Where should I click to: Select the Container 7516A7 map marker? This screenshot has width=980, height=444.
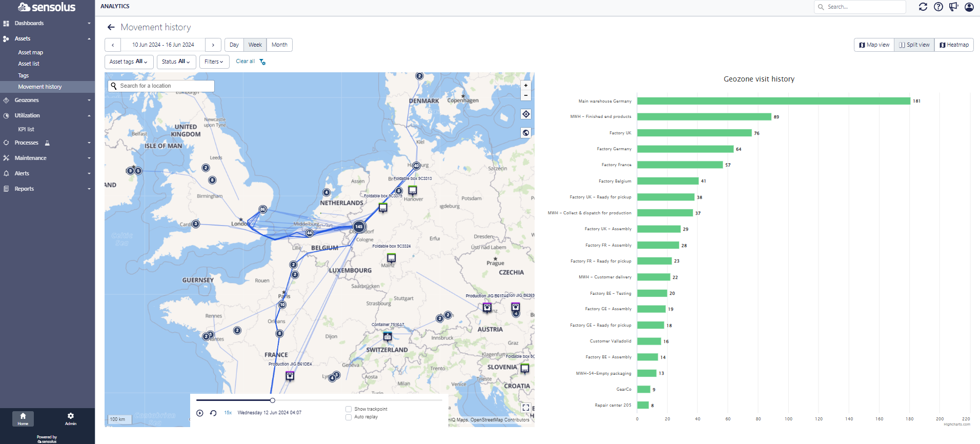pos(387,336)
